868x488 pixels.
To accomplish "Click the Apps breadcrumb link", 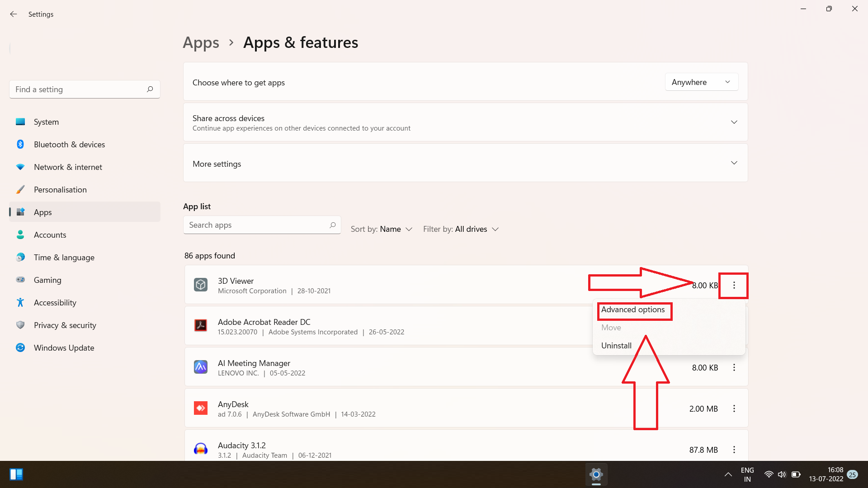I will [201, 43].
